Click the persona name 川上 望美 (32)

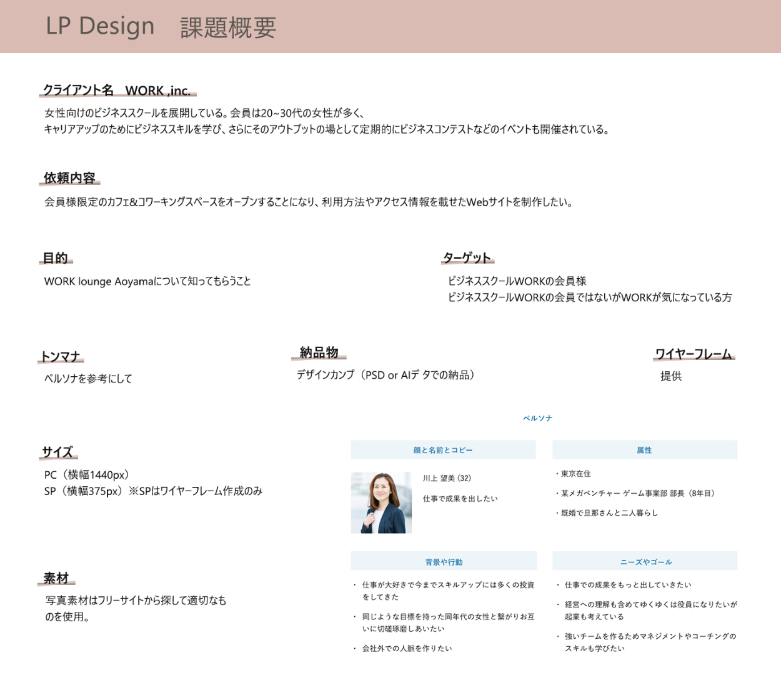coord(447,478)
